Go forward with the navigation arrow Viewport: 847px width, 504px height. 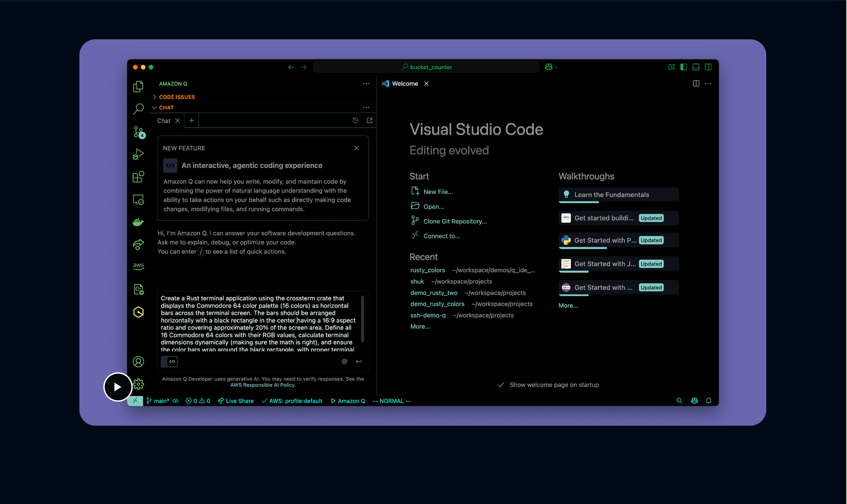304,67
